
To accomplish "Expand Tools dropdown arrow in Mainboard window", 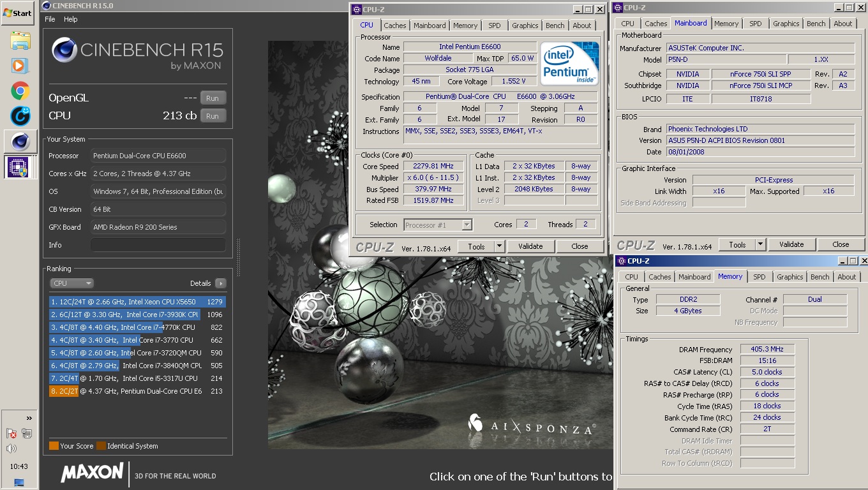I will [760, 244].
